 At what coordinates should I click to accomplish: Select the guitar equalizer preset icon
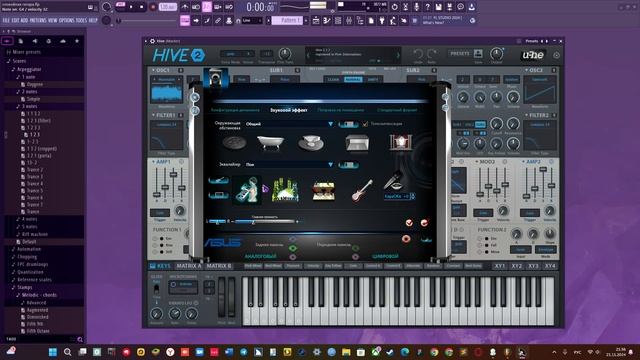(362, 191)
